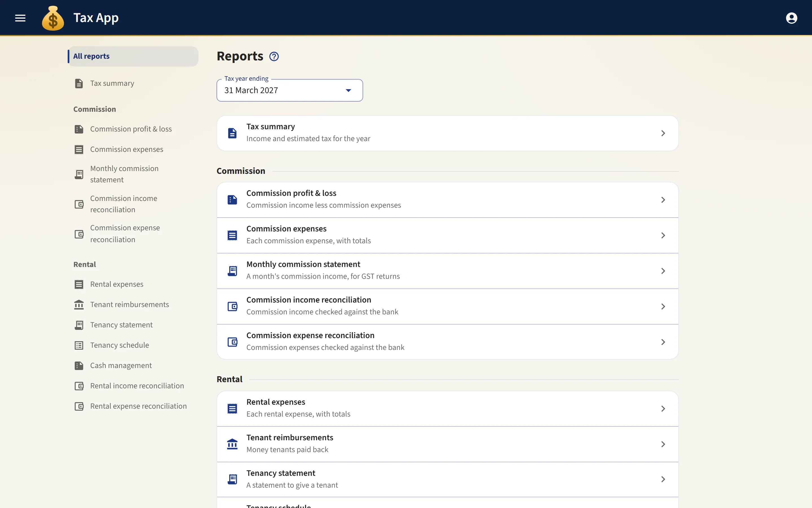Go to Commission profit & loss in sidebar

tap(133, 129)
